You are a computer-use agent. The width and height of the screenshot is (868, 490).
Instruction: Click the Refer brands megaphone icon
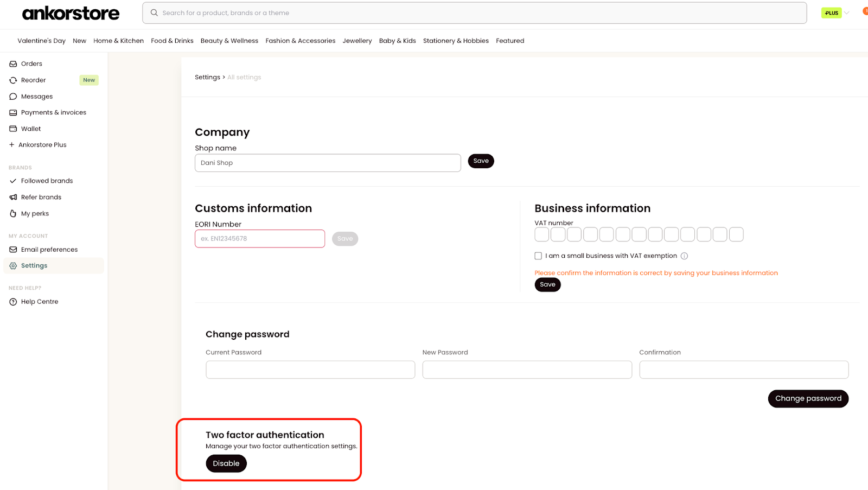click(13, 198)
